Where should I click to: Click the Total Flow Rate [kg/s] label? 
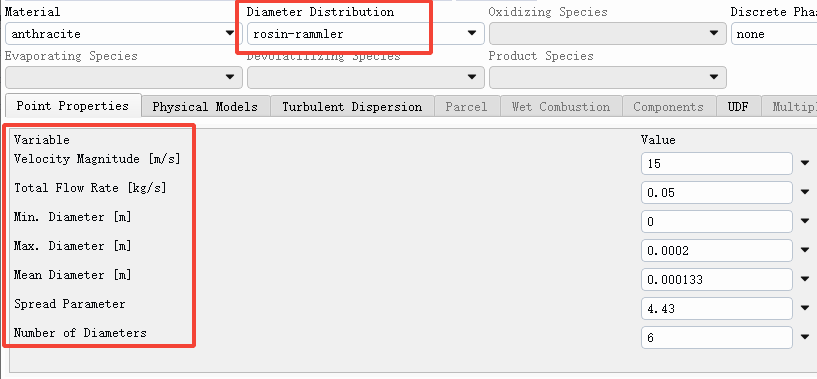(x=90, y=188)
